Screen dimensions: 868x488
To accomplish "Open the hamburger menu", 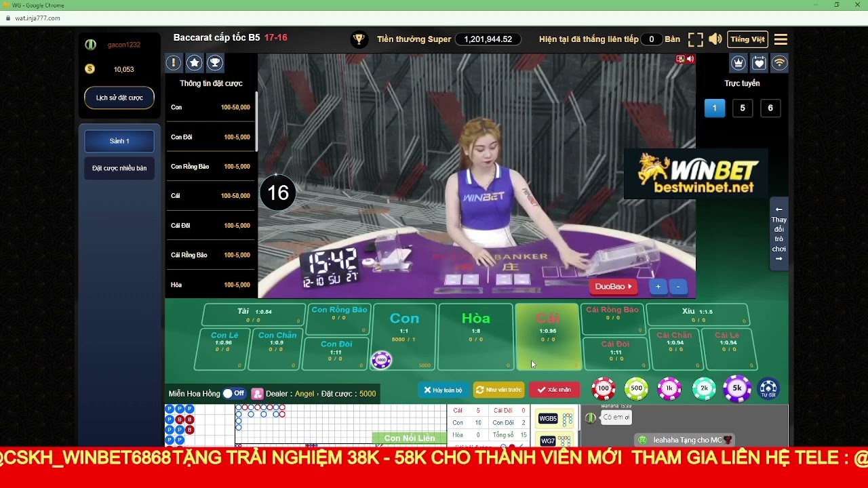I will pos(781,39).
